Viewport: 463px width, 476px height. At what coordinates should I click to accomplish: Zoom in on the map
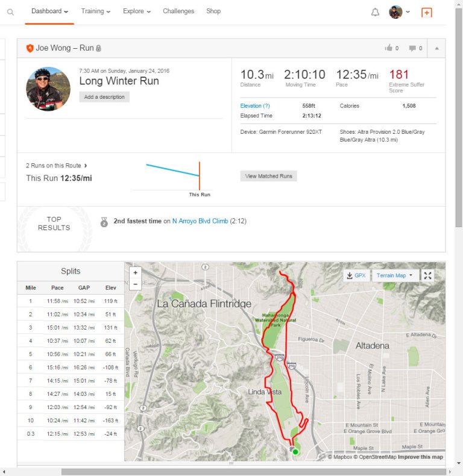(136, 272)
